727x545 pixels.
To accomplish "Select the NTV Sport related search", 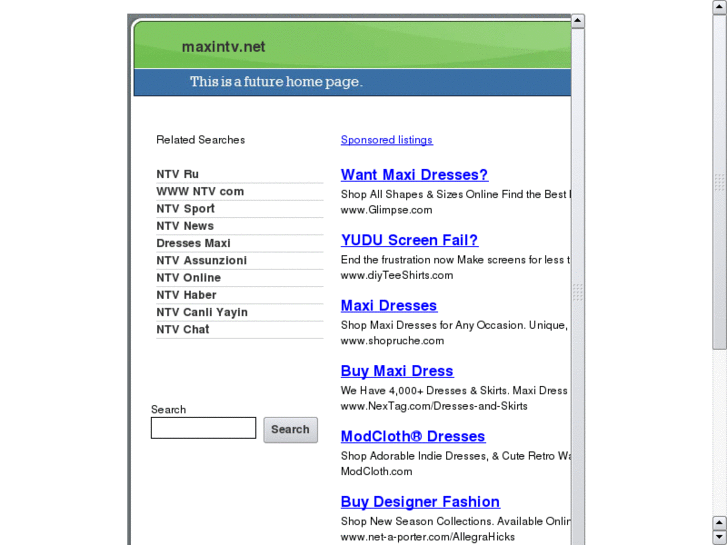I will [x=185, y=208].
